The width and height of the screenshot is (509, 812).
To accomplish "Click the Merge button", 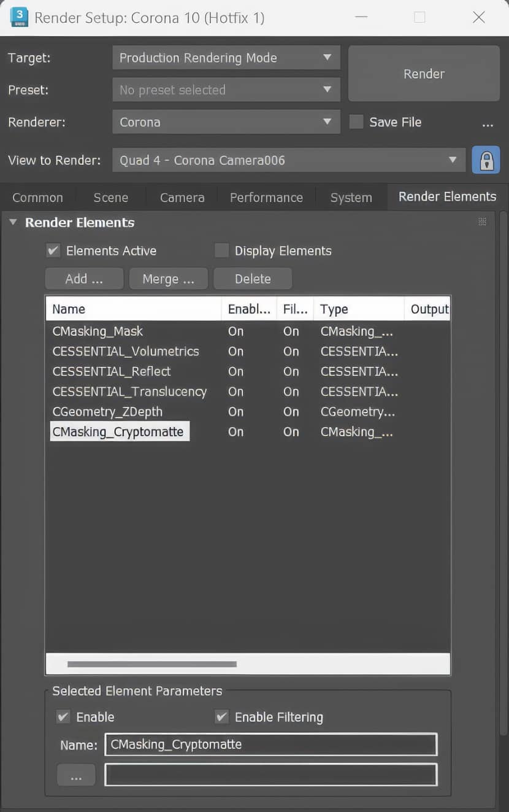I will coord(169,279).
